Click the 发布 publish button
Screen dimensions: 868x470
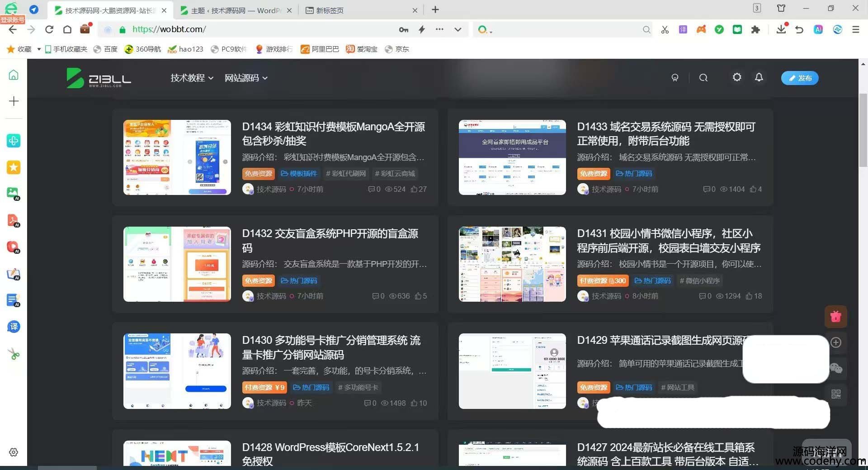(800, 78)
